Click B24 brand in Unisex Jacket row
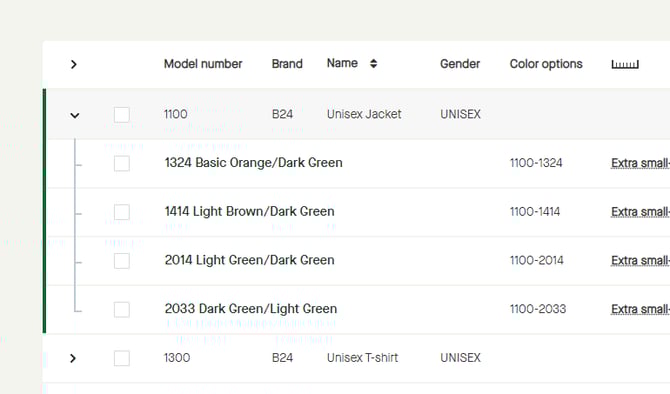The height and width of the screenshot is (394, 670). (282, 114)
